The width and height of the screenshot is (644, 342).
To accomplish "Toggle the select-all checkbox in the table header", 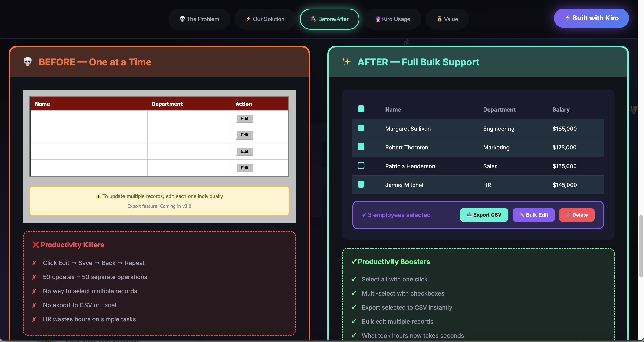I will pyautogui.click(x=361, y=109).
